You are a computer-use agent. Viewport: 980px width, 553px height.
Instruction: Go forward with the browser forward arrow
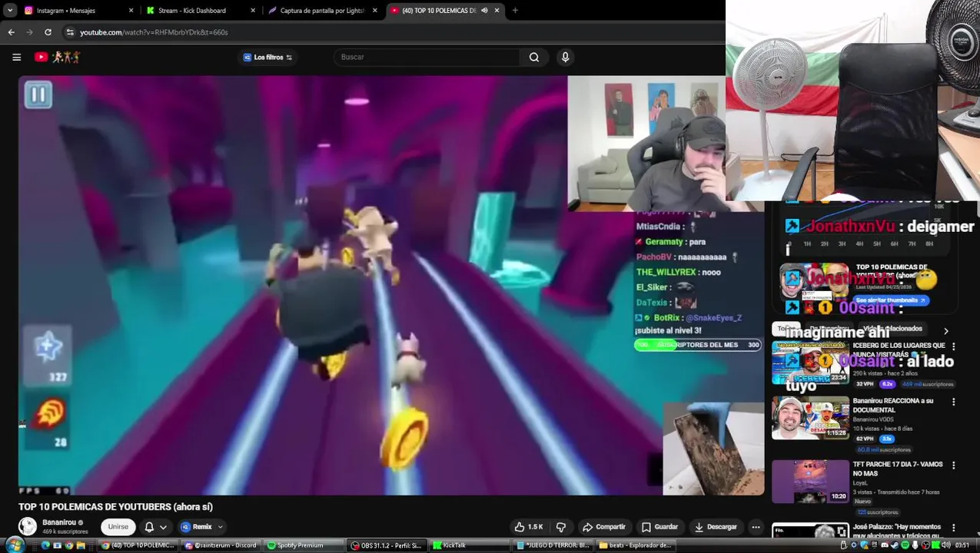29,32
